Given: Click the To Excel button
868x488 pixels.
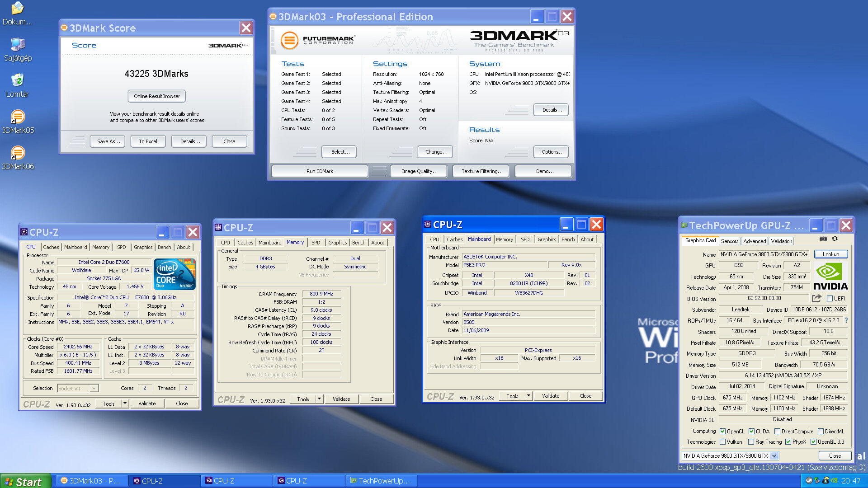Looking at the screenshot, I should coord(148,141).
